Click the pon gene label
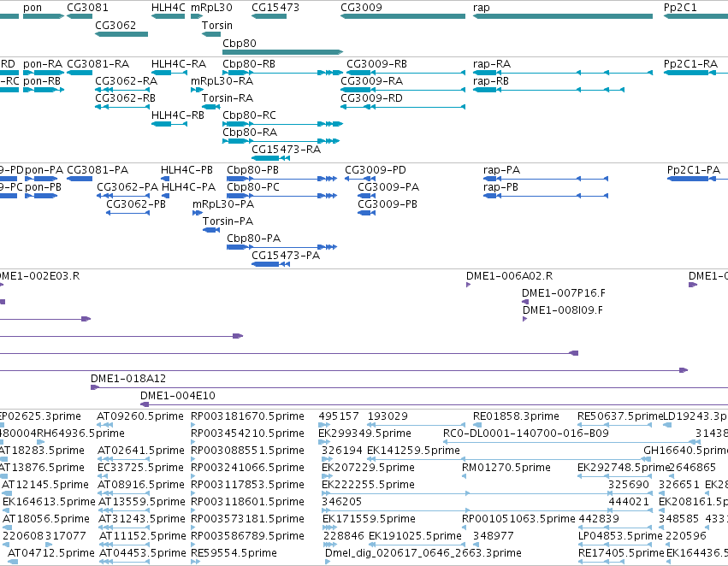Image resolution: width=728 pixels, height=566 pixels. click(33, 8)
